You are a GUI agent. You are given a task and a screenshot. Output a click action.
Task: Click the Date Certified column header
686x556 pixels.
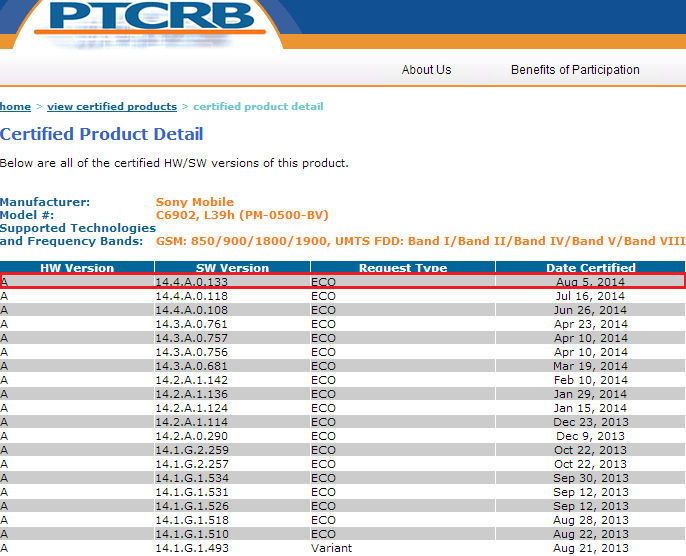591,267
